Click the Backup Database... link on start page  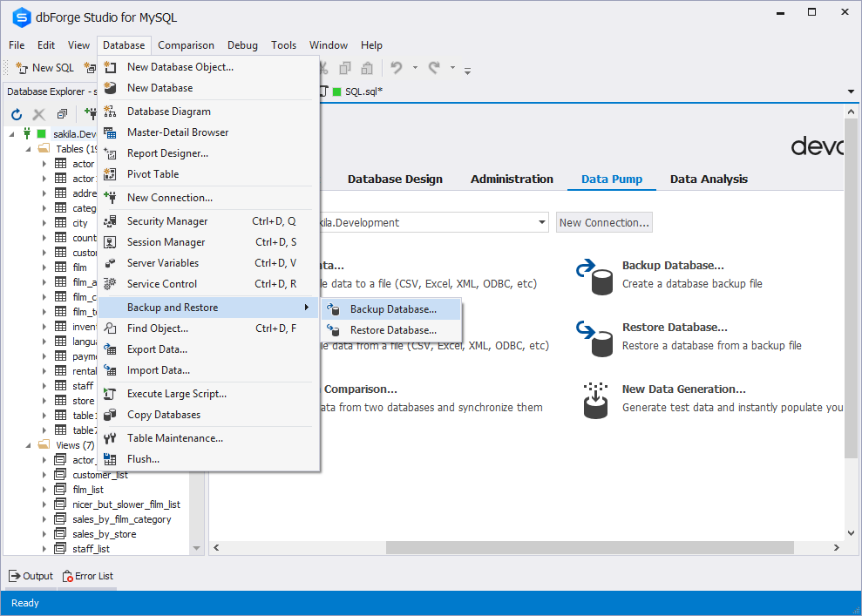point(673,266)
